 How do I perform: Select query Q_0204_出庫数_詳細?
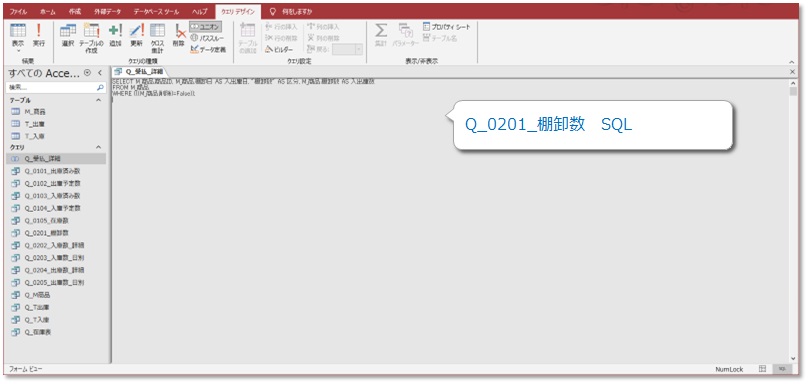point(56,270)
